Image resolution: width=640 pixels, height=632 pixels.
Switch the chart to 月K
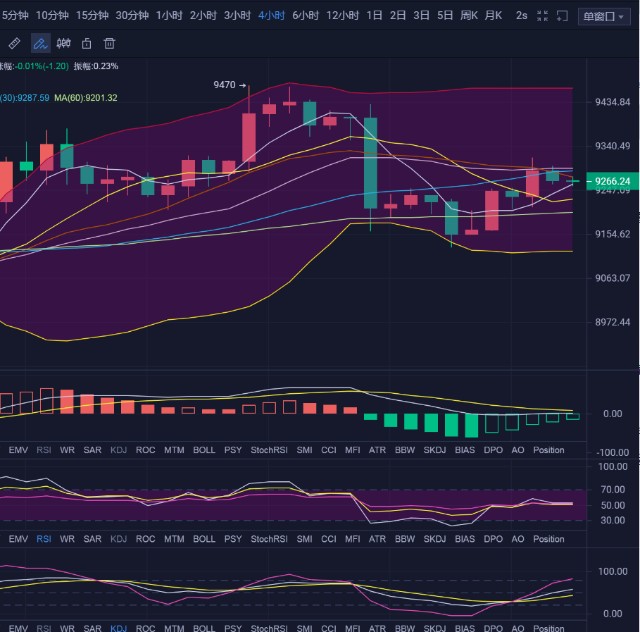pos(493,16)
